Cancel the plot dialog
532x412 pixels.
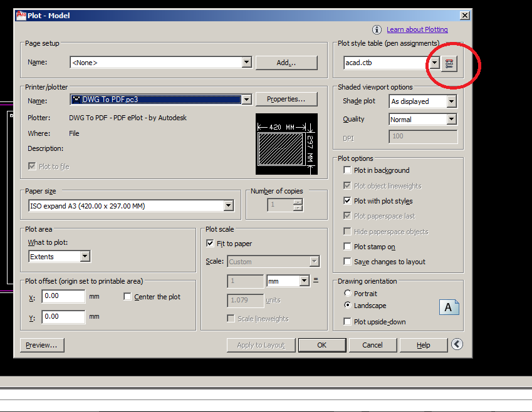click(373, 345)
